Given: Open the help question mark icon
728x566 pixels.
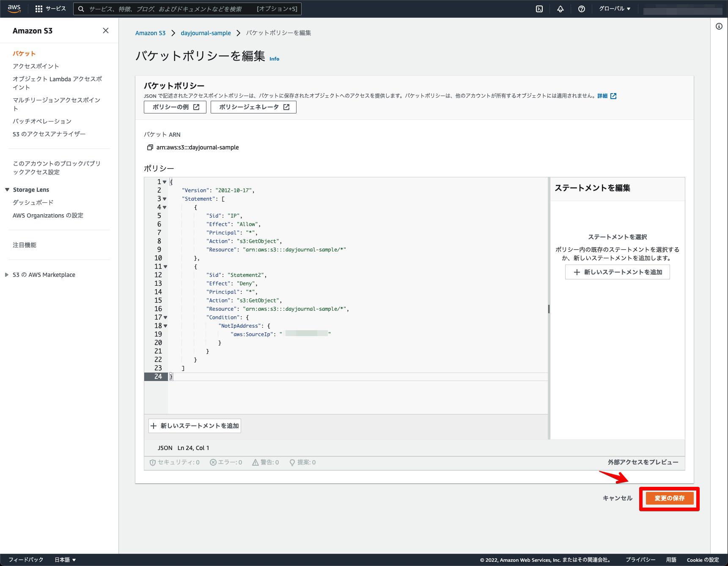Looking at the screenshot, I should [582, 9].
